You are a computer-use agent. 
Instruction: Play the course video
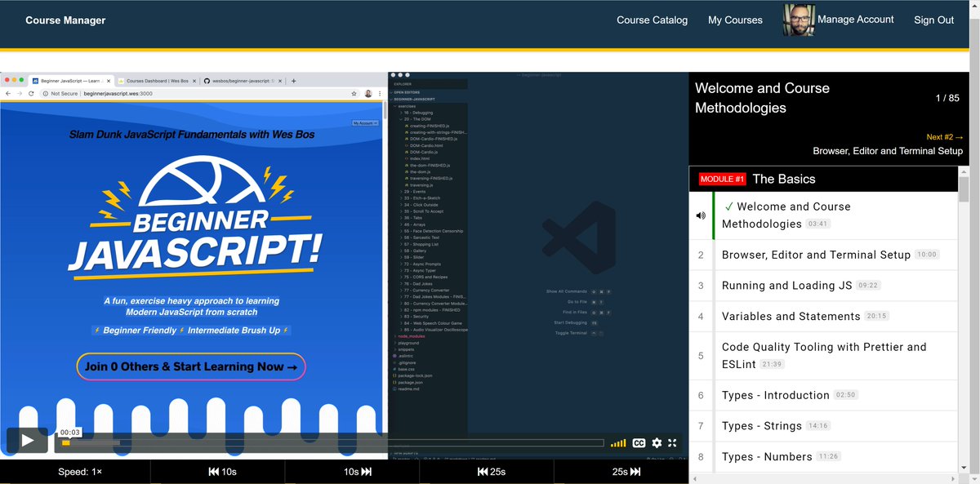point(28,441)
